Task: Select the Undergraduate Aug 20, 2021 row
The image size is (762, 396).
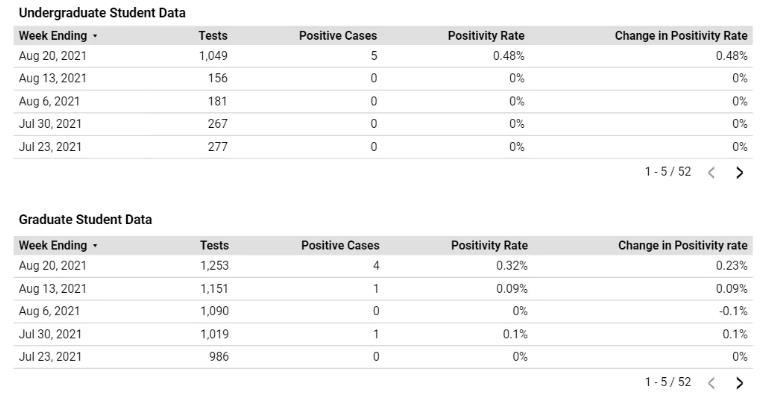Action: click(x=383, y=56)
